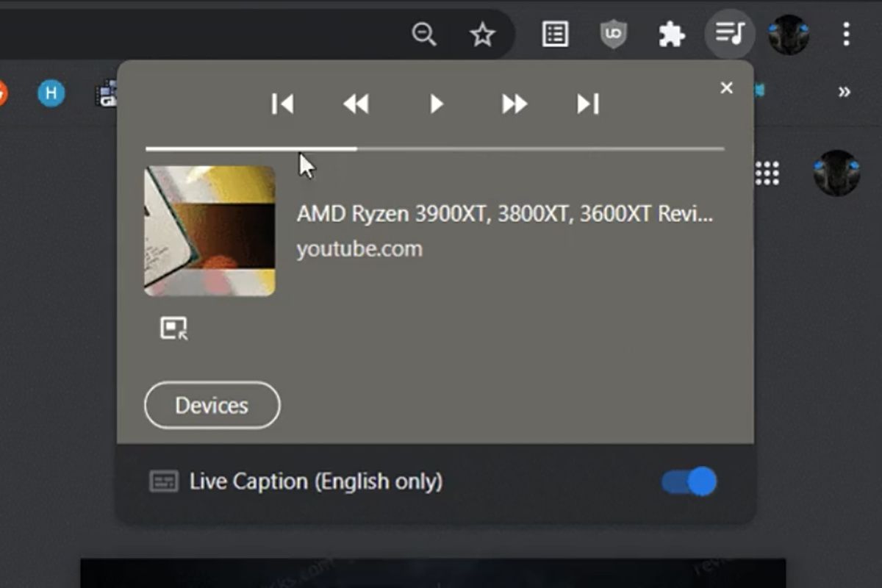Click the media progress bar

point(435,148)
